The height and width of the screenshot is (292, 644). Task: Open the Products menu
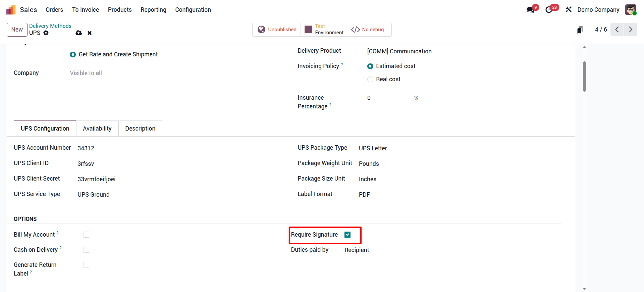[x=120, y=10]
